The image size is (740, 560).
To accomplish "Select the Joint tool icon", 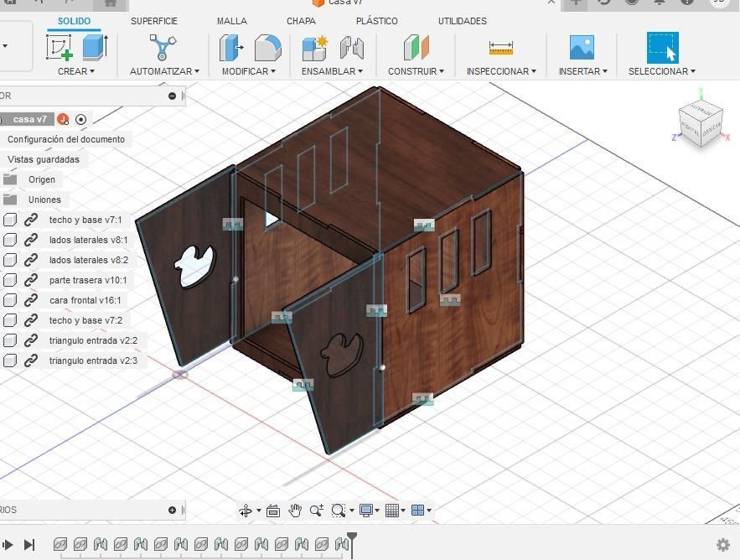I will point(352,48).
